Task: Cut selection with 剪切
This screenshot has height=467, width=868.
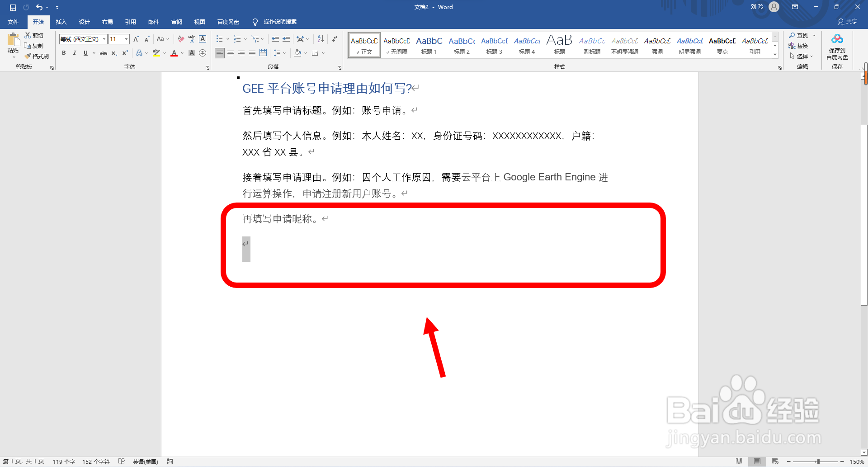Action: (x=34, y=35)
